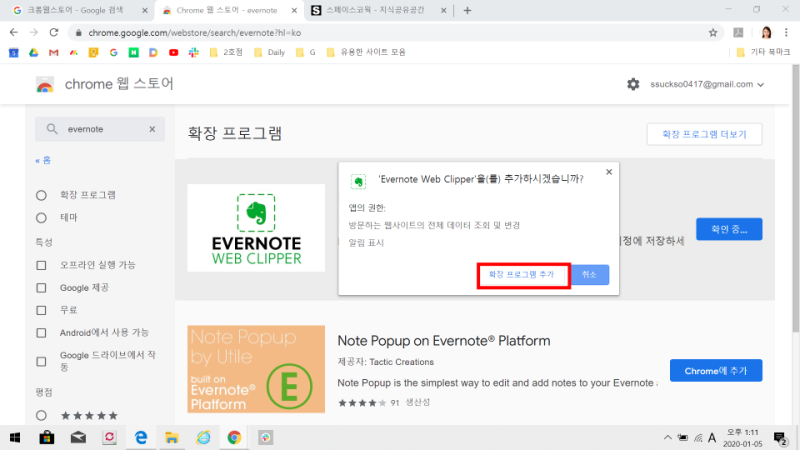Open the Daily bookmark folder
The width and height of the screenshot is (800, 450).
269,53
